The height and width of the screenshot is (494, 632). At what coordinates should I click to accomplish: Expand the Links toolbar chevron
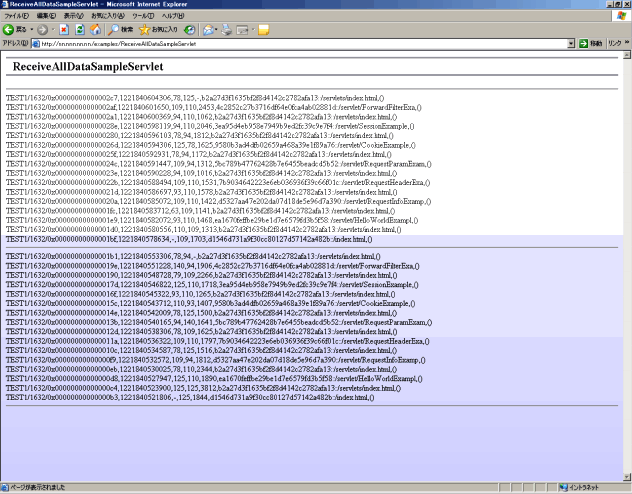tap(627, 42)
